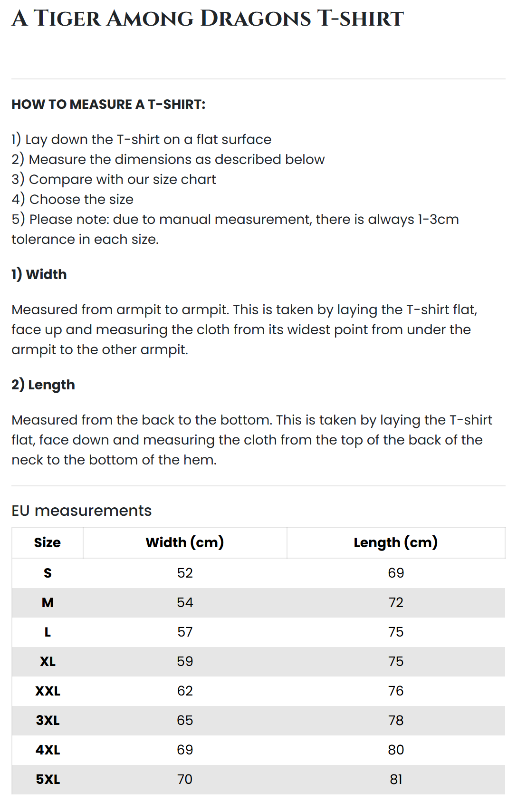Click the length value 72 for size M
Viewport: 517px width, 812px height.
(396, 602)
